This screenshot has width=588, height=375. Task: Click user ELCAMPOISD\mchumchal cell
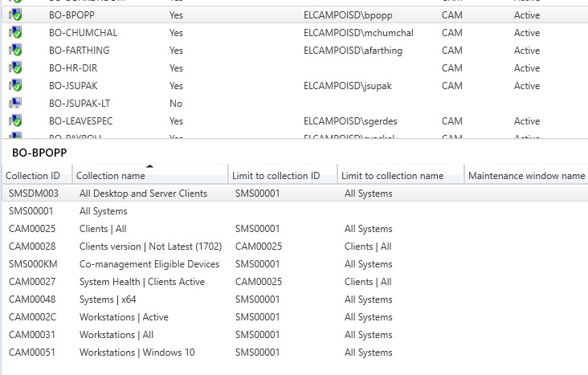(358, 33)
